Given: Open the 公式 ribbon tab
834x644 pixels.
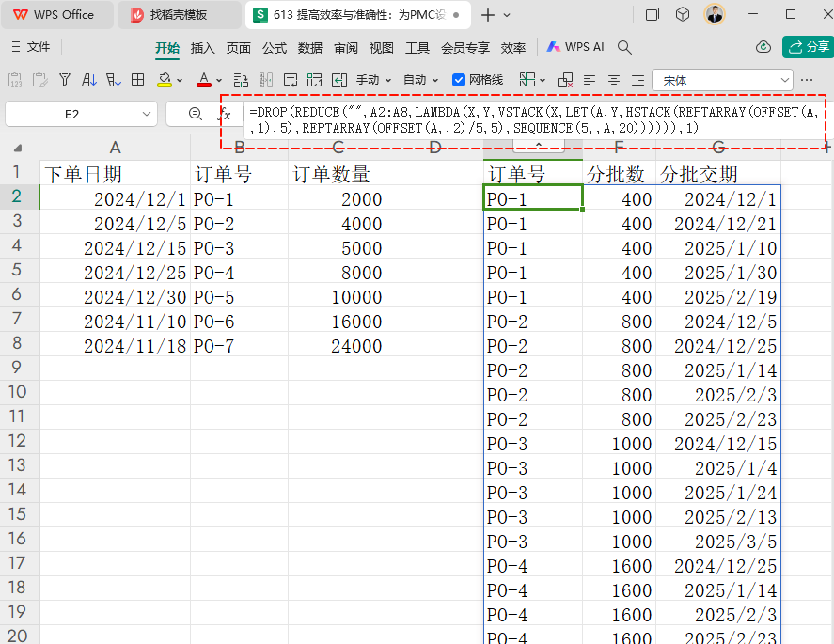Looking at the screenshot, I should click(275, 48).
